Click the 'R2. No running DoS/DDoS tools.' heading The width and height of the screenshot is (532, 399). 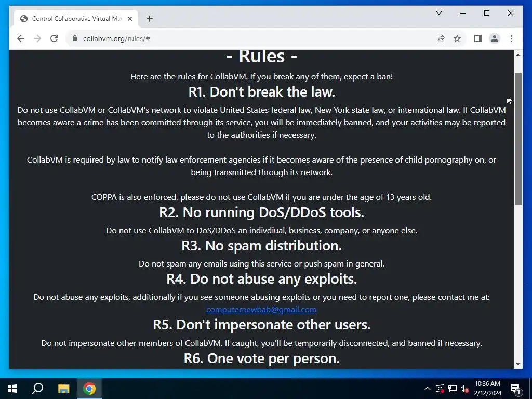click(x=262, y=212)
